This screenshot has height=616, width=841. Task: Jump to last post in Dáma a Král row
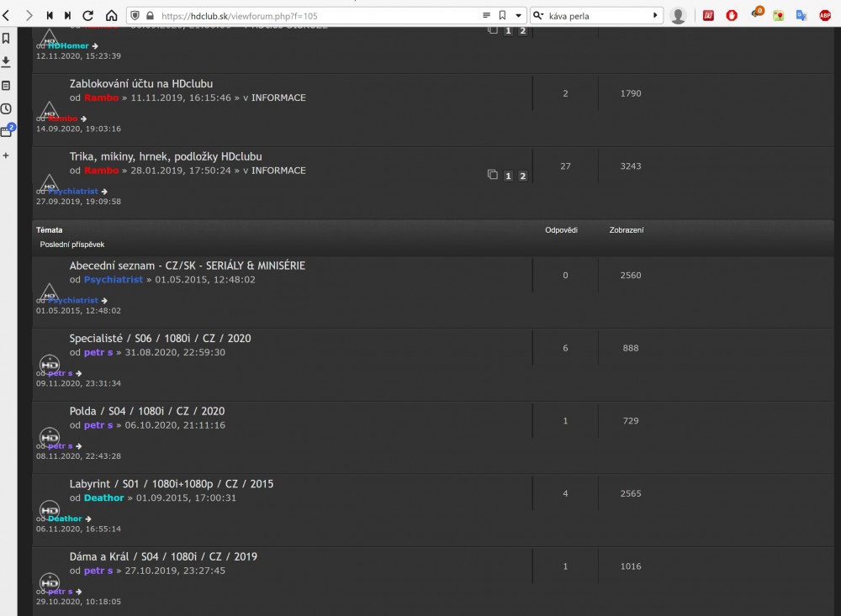(79, 592)
